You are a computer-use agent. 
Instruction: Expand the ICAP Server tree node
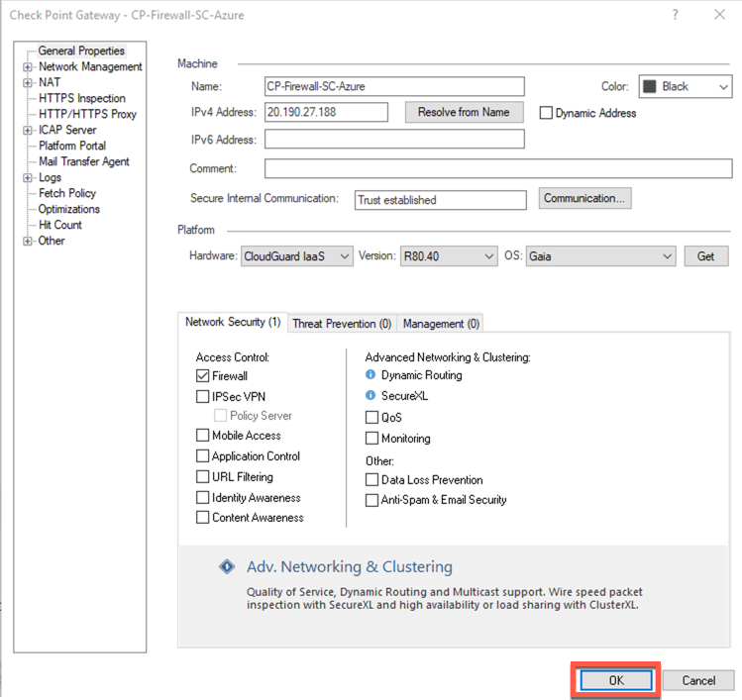tap(28, 130)
